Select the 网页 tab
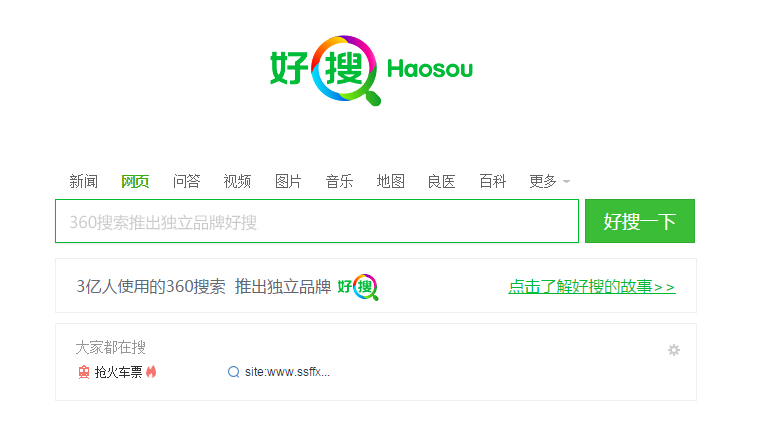The image size is (757, 426). (x=135, y=182)
